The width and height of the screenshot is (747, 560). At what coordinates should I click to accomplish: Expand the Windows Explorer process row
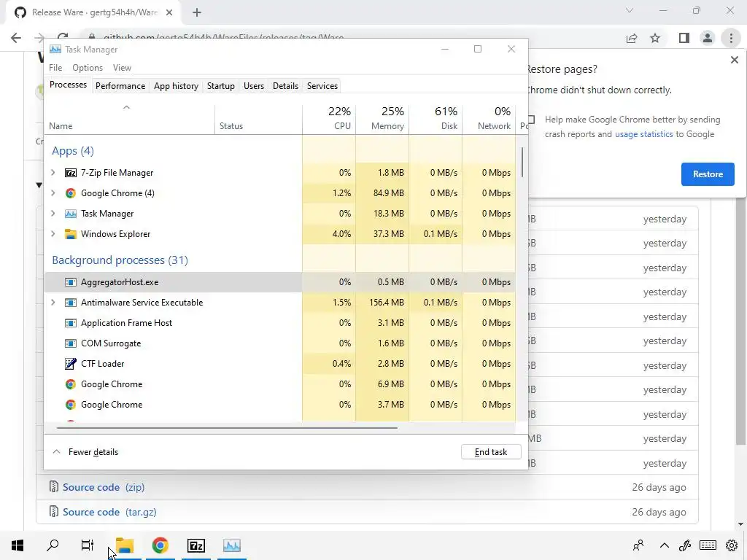pos(53,234)
